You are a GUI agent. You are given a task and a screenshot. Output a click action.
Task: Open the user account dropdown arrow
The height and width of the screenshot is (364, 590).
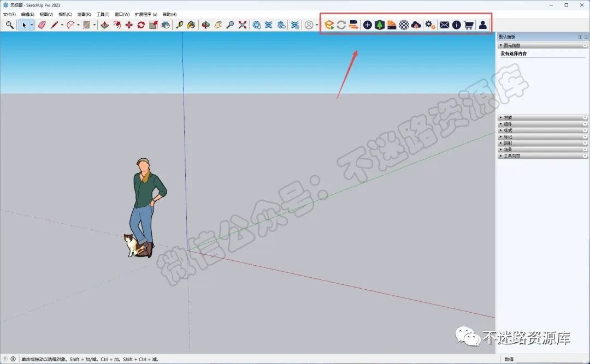(316, 25)
